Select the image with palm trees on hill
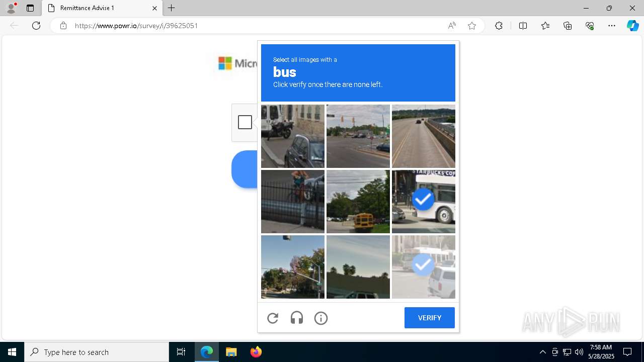This screenshot has width=644, height=362. coord(358,267)
